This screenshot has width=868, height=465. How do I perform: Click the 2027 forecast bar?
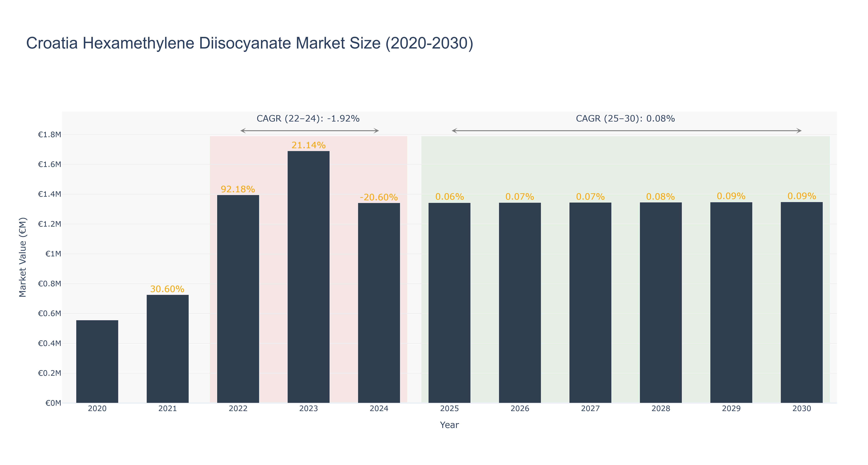tap(590, 303)
